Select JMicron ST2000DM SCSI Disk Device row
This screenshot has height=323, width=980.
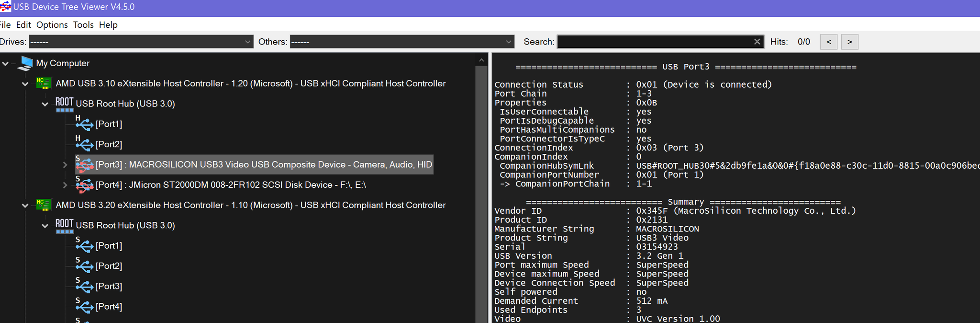231,185
